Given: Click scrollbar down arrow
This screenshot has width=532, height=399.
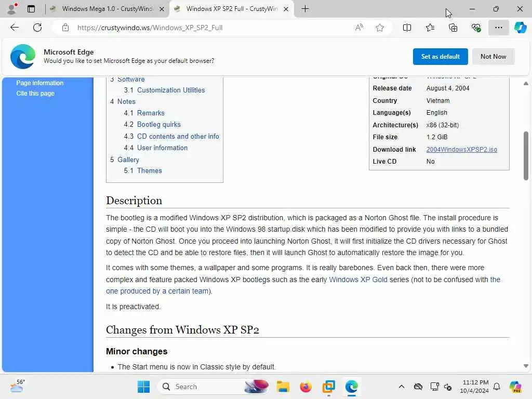Looking at the screenshot, I should (526, 366).
